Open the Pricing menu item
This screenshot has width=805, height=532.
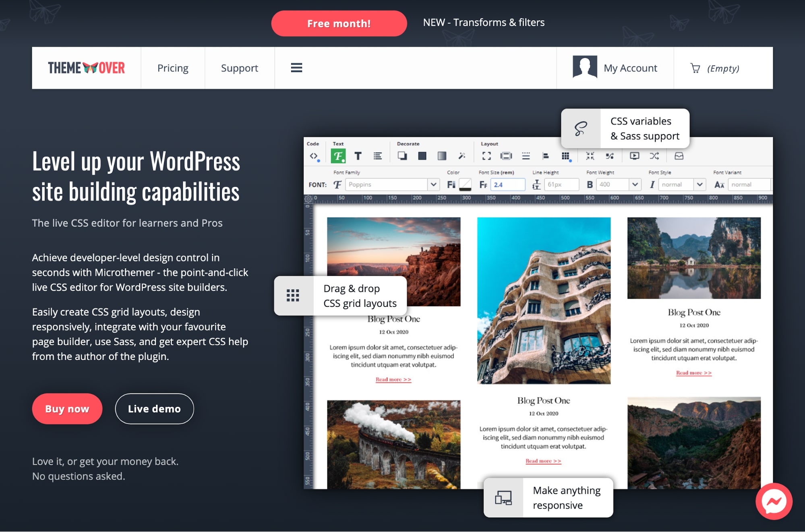click(173, 68)
